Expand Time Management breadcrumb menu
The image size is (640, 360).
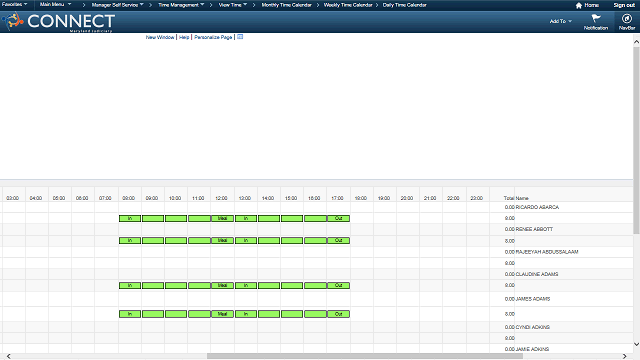[x=181, y=5]
